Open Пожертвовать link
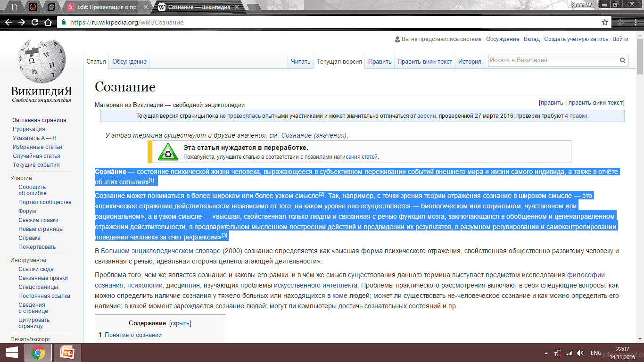 coord(37,247)
